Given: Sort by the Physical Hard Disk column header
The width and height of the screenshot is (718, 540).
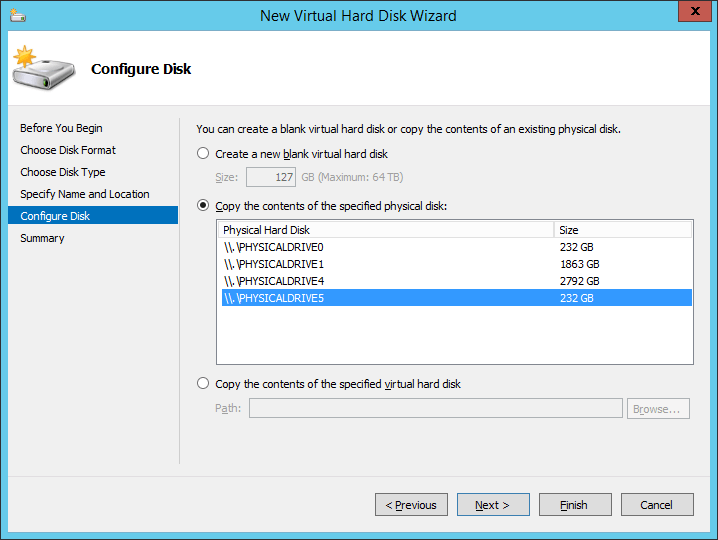Looking at the screenshot, I should tap(386, 229).
